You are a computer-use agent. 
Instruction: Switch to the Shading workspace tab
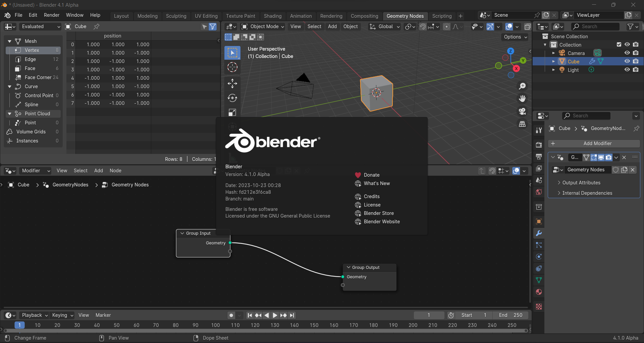272,16
